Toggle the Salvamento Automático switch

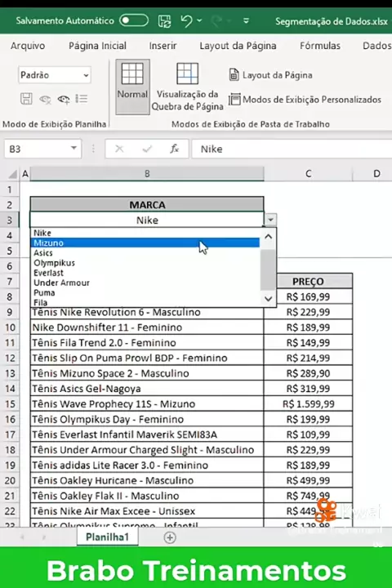point(134,20)
